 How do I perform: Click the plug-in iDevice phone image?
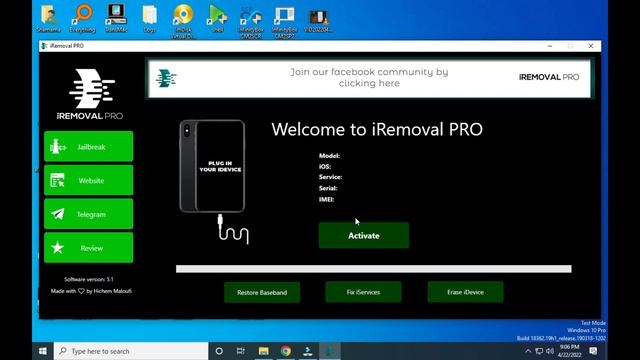tap(213, 166)
